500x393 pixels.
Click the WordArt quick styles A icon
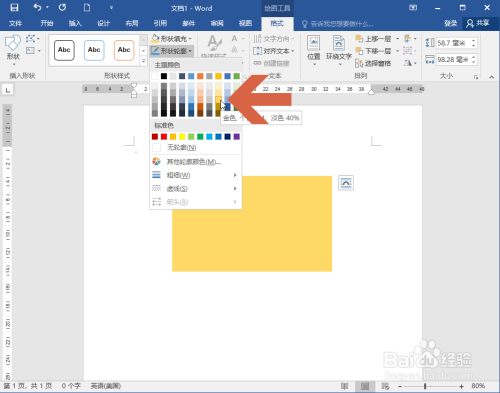click(x=214, y=44)
